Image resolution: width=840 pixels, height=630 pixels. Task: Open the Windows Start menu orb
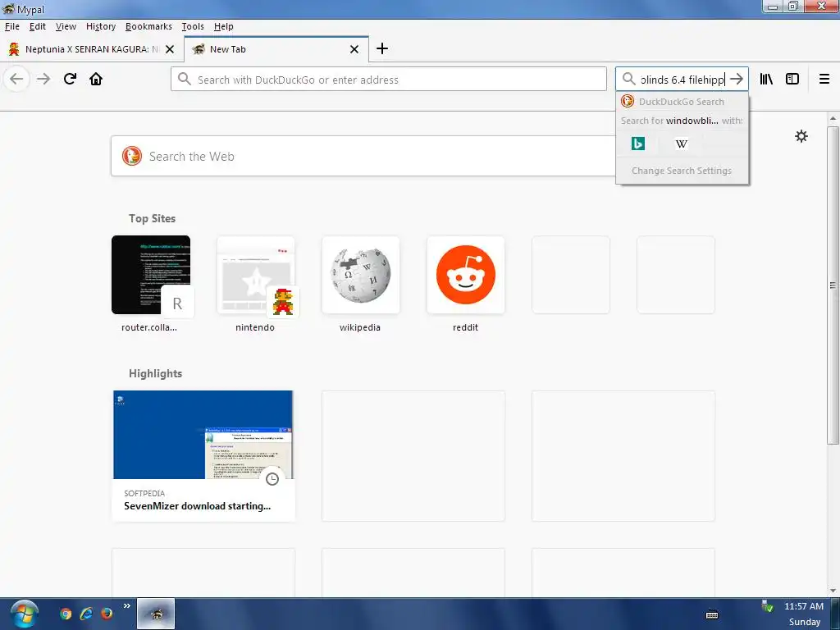point(23,614)
